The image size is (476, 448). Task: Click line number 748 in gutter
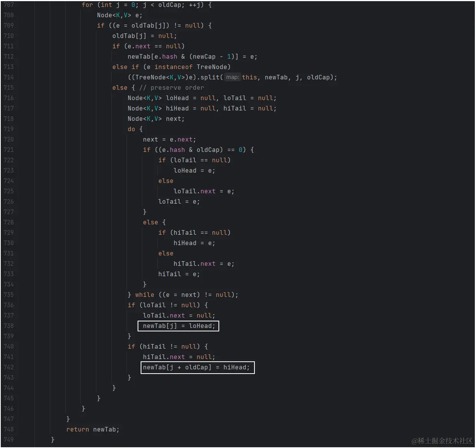click(x=8, y=430)
